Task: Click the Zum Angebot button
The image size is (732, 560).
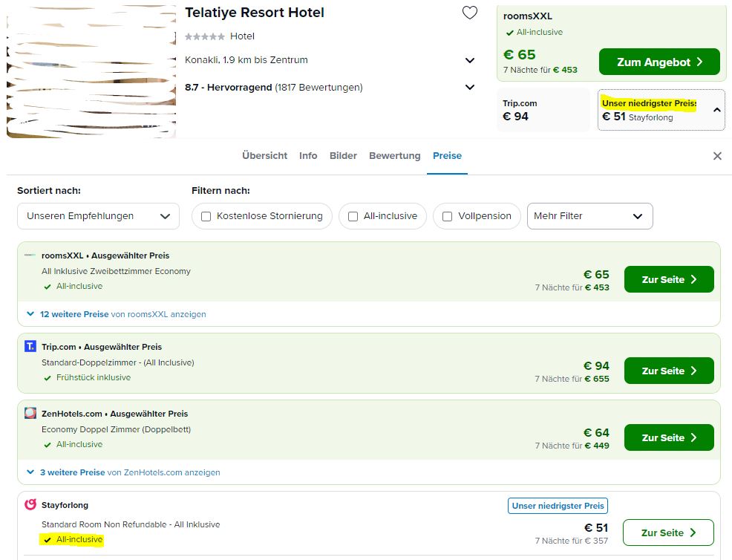Action: [659, 62]
